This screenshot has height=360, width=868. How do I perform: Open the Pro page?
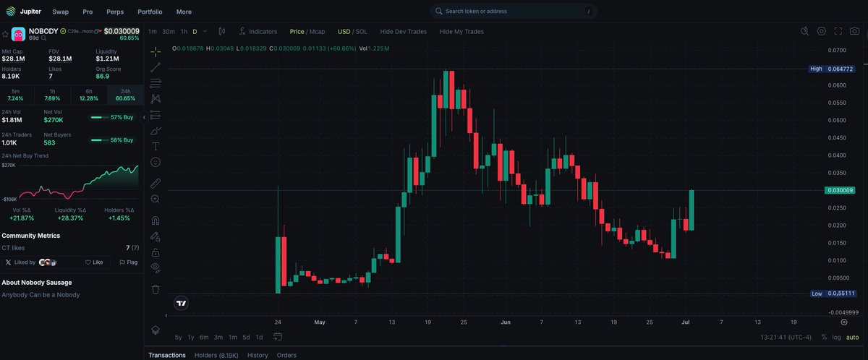pos(88,12)
